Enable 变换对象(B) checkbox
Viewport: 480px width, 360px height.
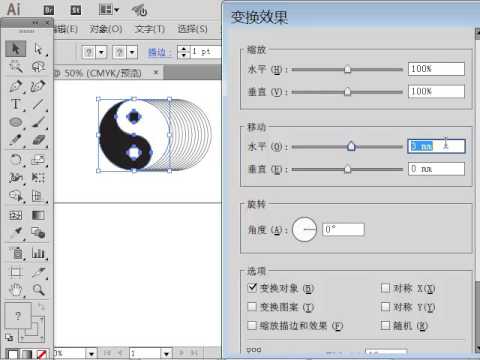(x=252, y=287)
